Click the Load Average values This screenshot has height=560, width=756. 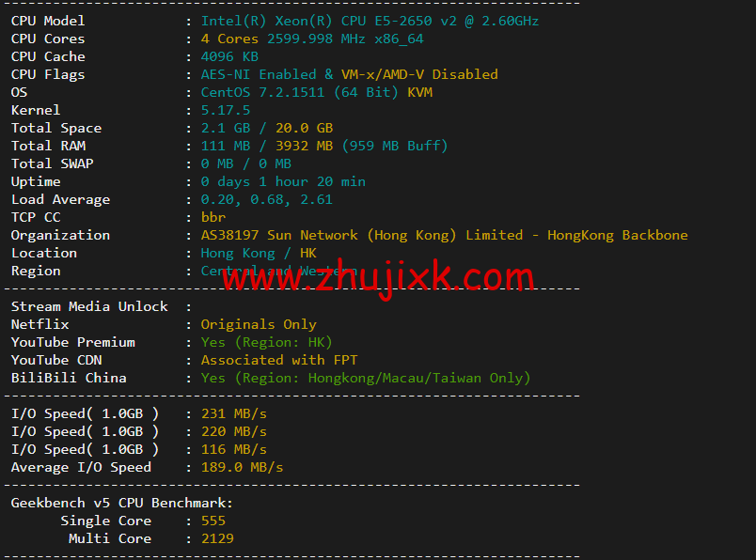pyautogui.click(x=267, y=199)
